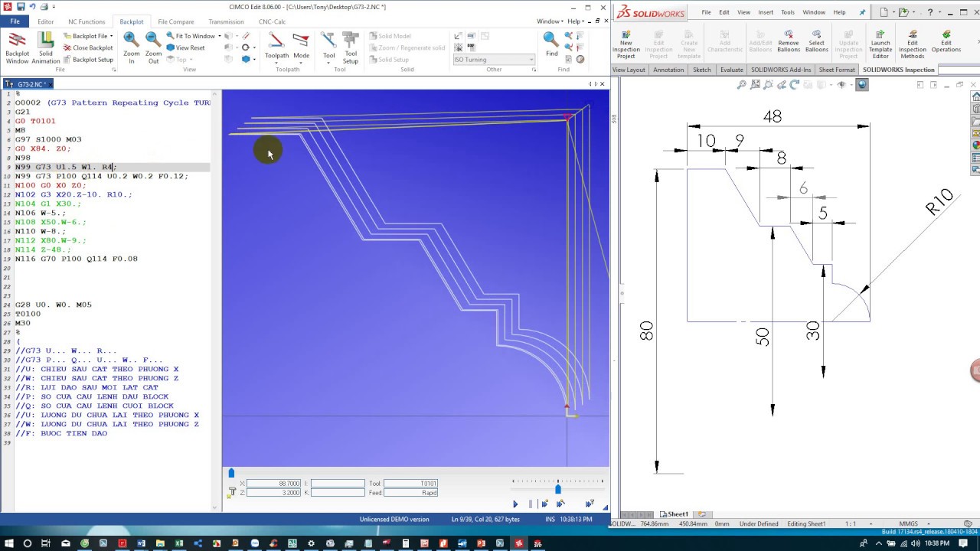Open the CIMCO File tab
Viewport: 980px width, 551px height.
click(15, 21)
